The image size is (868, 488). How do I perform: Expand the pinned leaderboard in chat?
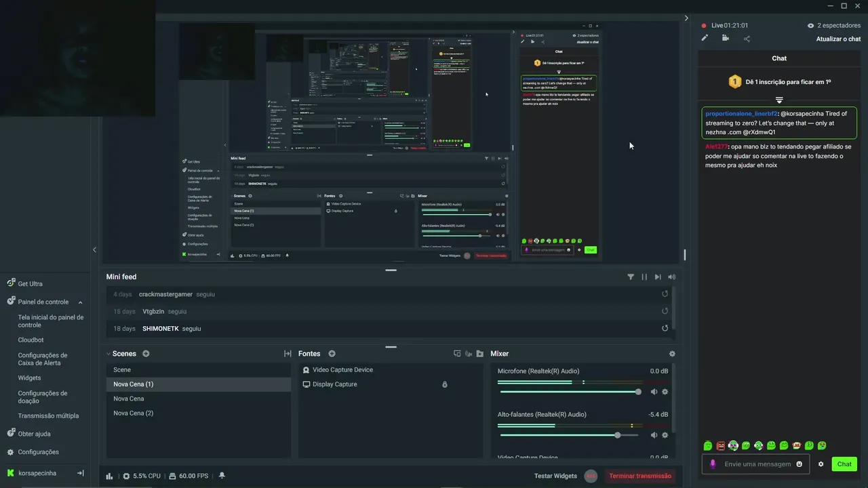[779, 100]
